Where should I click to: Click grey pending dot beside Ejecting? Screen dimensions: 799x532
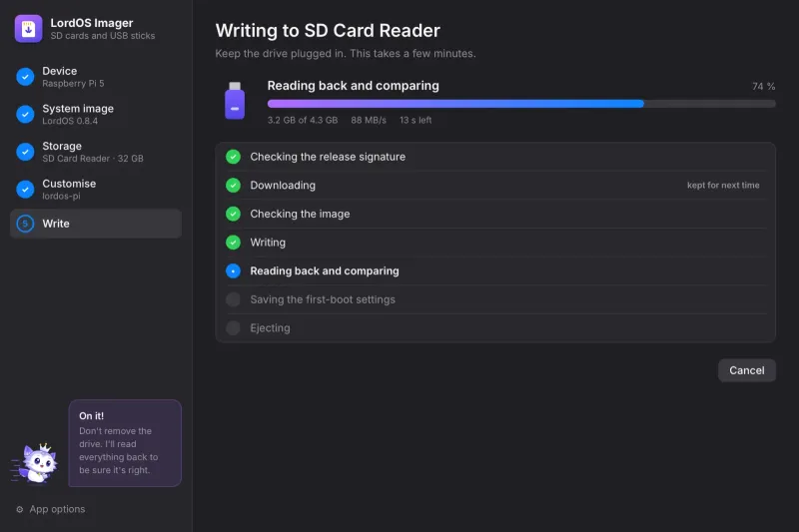(x=234, y=327)
